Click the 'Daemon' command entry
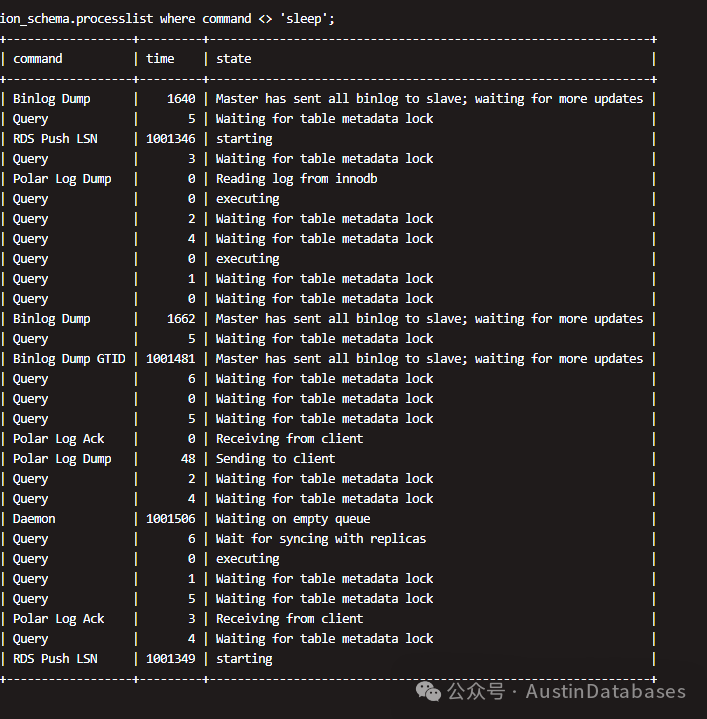This screenshot has width=707, height=719. [34, 519]
